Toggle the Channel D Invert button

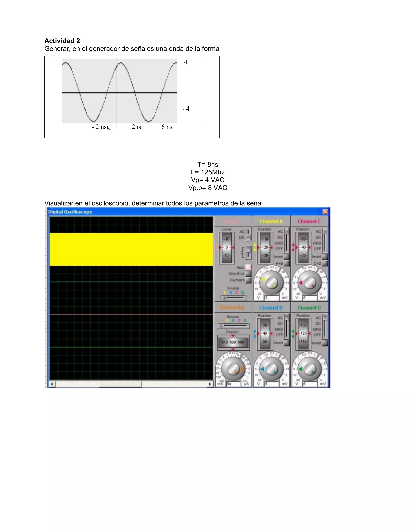[x=325, y=343]
